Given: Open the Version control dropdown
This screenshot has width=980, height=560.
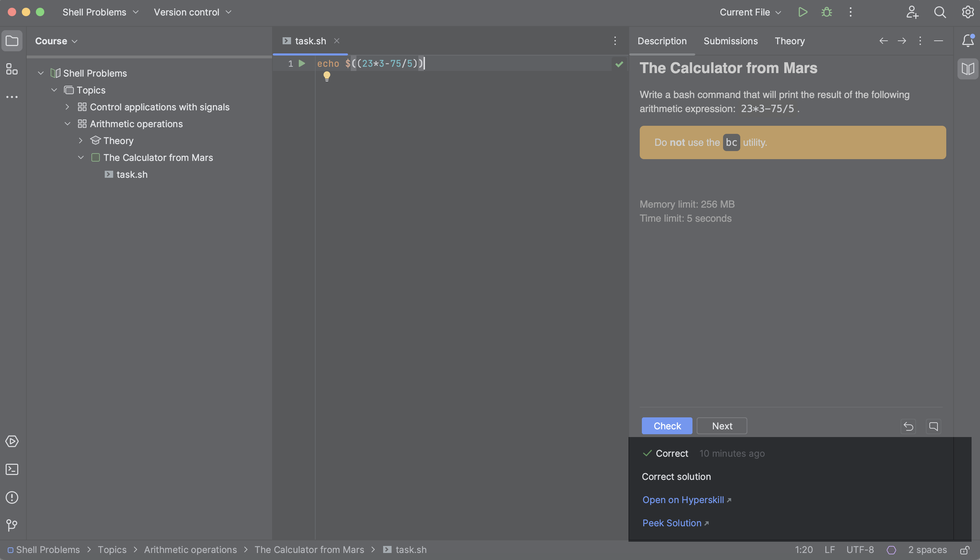Looking at the screenshot, I should click(x=193, y=12).
